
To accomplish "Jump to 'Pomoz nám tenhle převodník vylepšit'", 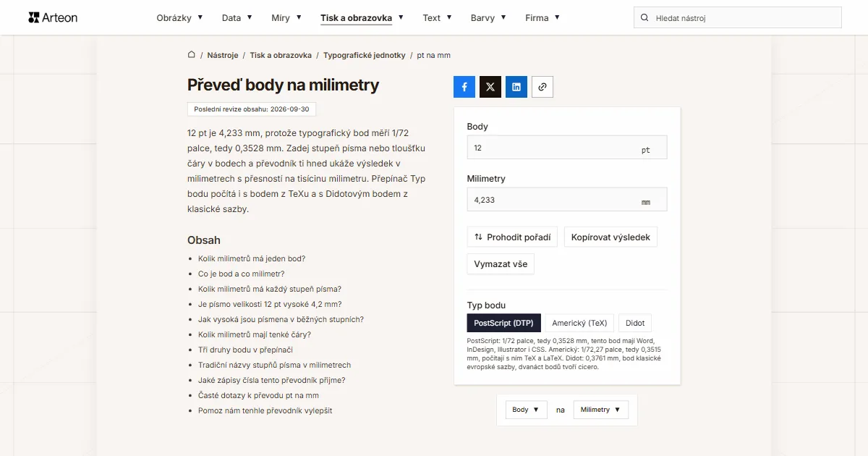I will (x=265, y=410).
